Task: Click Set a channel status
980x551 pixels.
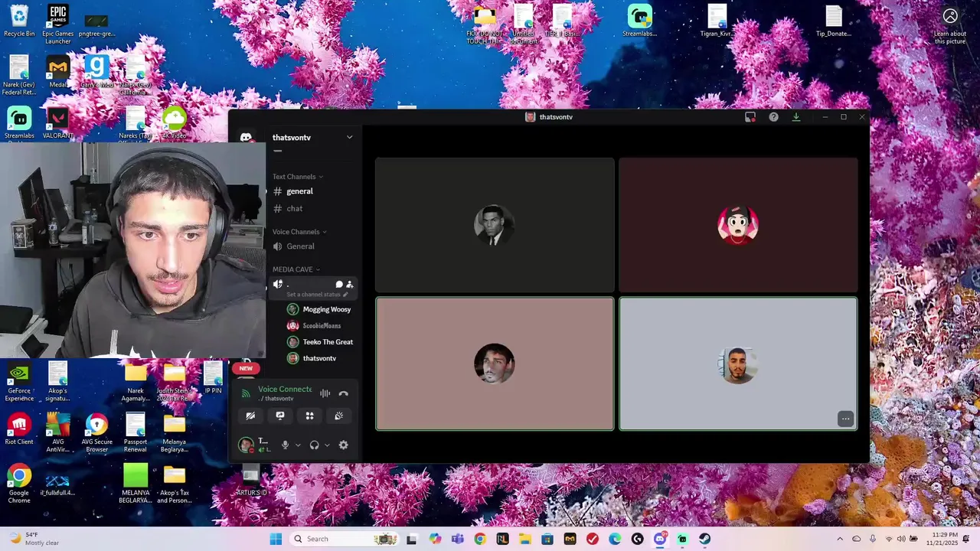Action: click(x=317, y=295)
